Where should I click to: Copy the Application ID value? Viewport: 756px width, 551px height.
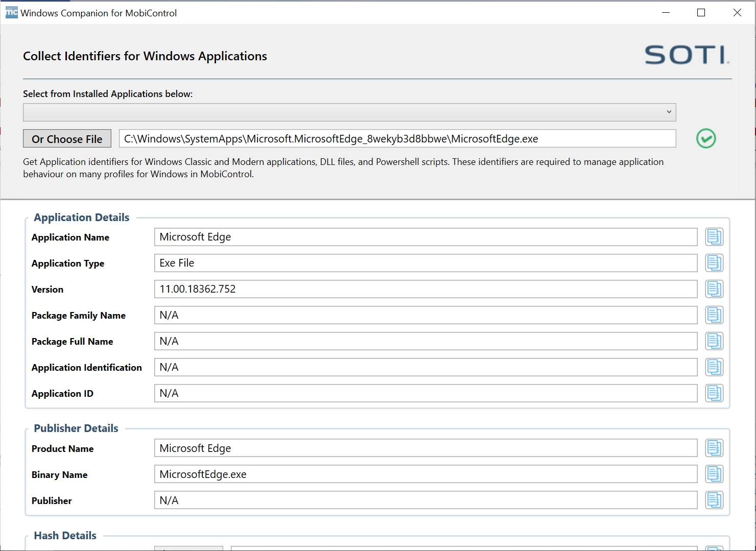pos(714,393)
